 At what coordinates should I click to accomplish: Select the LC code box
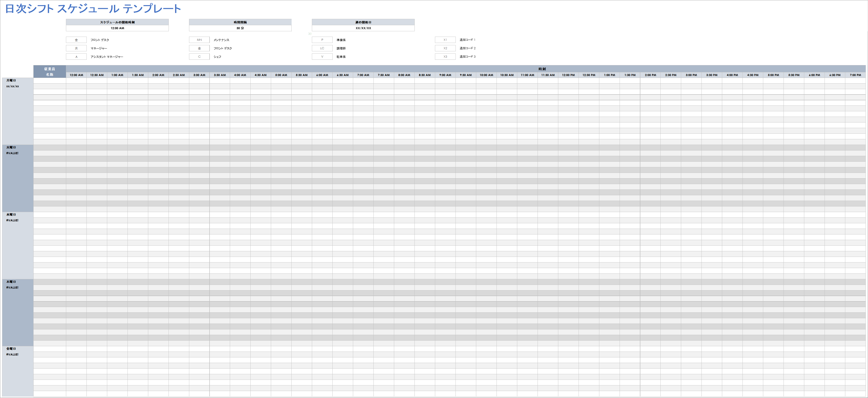[x=322, y=48]
